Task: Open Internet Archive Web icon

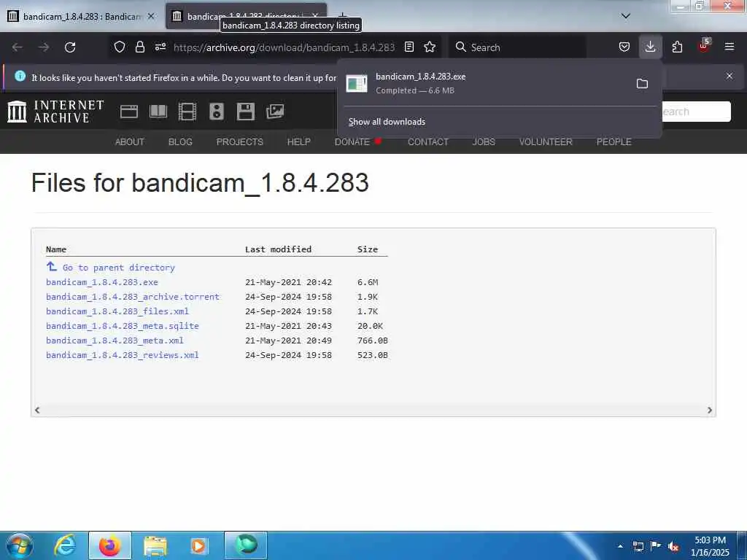Action: [x=129, y=112]
